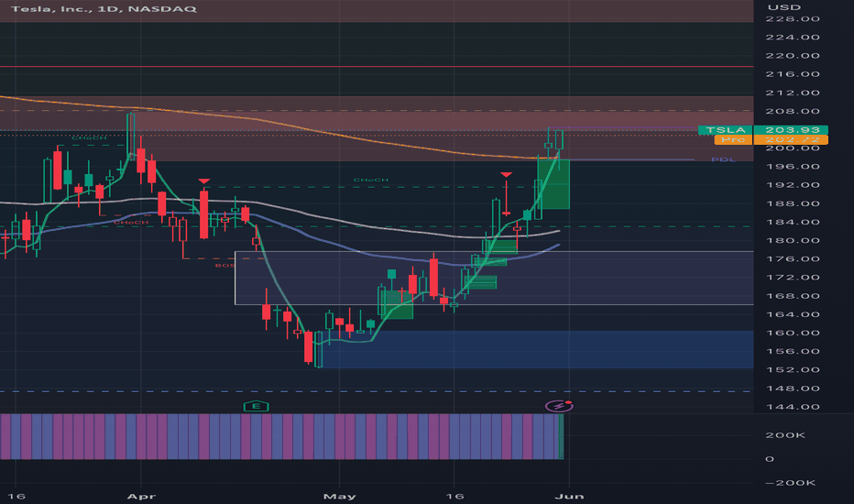Click the TSLA 203.93 price label

tap(763, 130)
